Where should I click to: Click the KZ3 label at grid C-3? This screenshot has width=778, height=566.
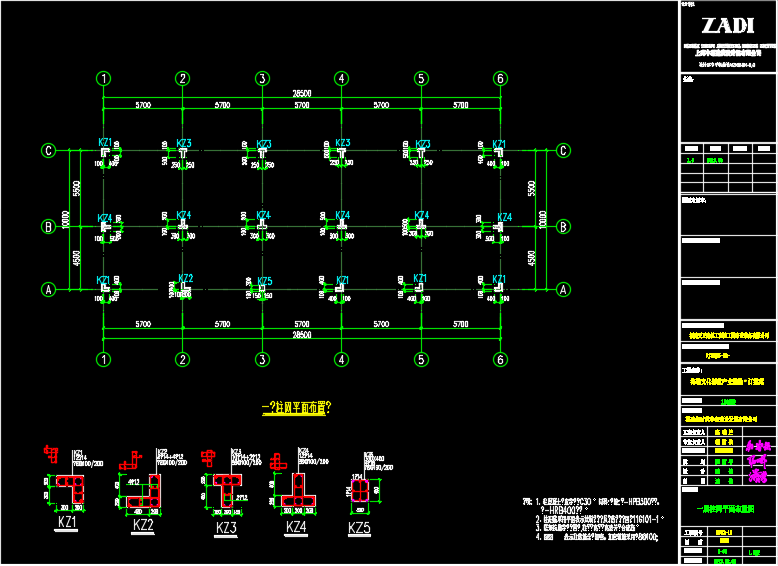264,144
